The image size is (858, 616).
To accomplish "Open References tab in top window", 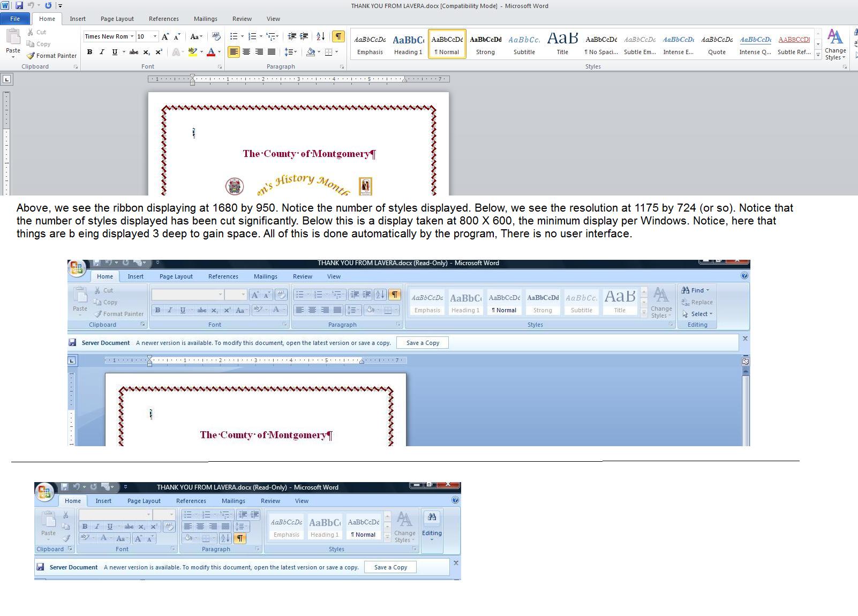I will click(x=164, y=19).
